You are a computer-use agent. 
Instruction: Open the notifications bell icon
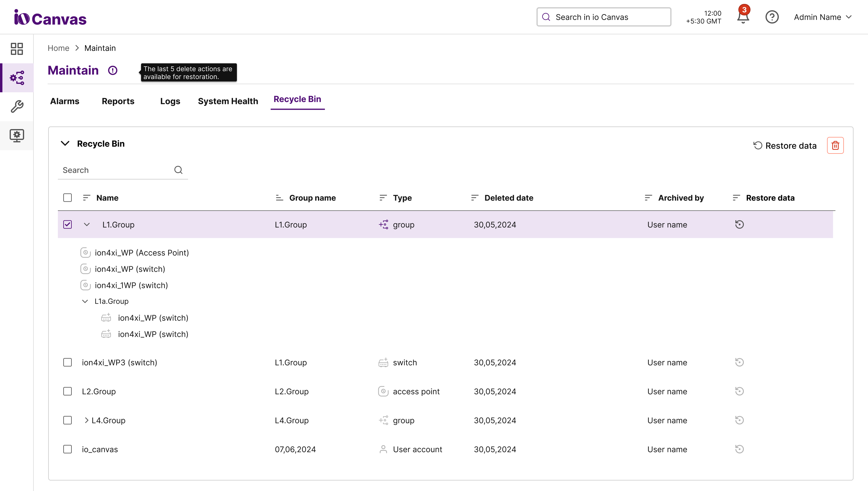tap(743, 17)
